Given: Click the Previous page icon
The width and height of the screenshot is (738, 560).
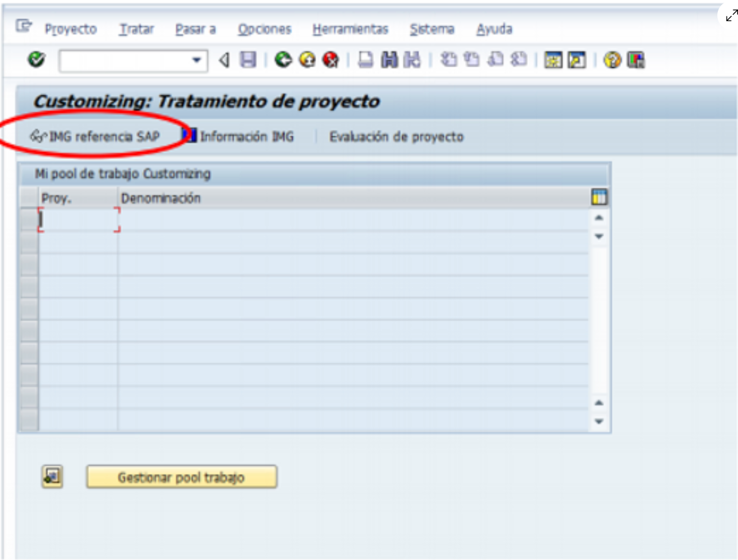Looking at the screenshot, I should [472, 60].
